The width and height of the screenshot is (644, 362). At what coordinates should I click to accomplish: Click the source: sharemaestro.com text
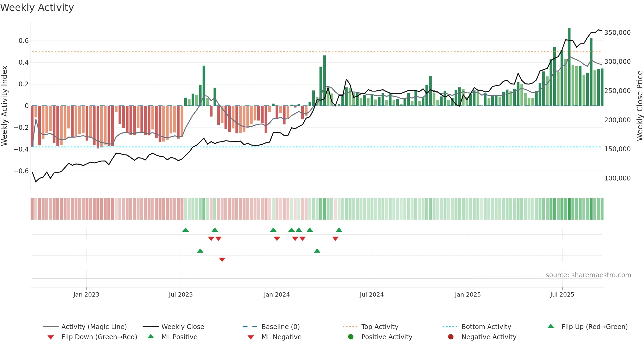click(588, 275)
